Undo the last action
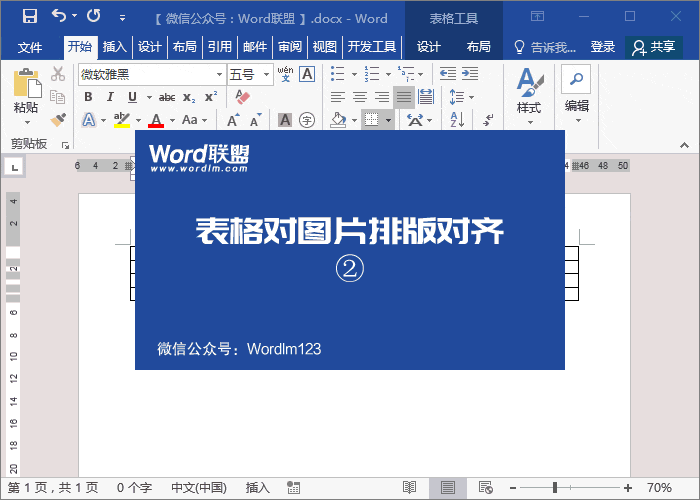700x500 pixels. pos(59,16)
